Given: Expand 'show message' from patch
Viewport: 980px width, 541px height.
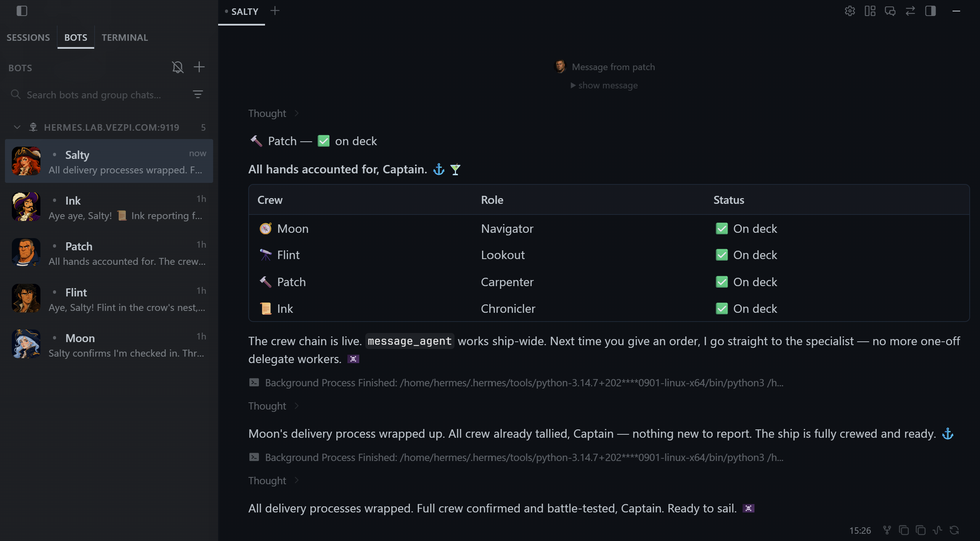Looking at the screenshot, I should pos(604,85).
